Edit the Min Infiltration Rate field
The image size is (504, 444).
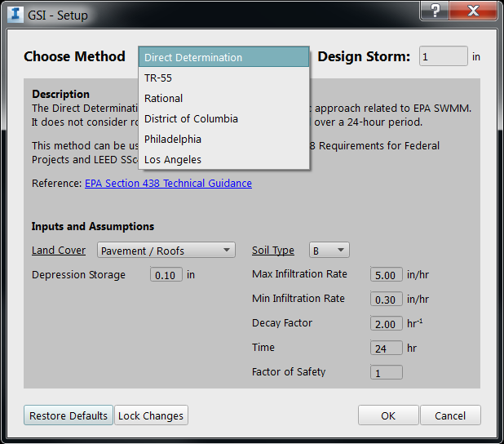pos(386,300)
